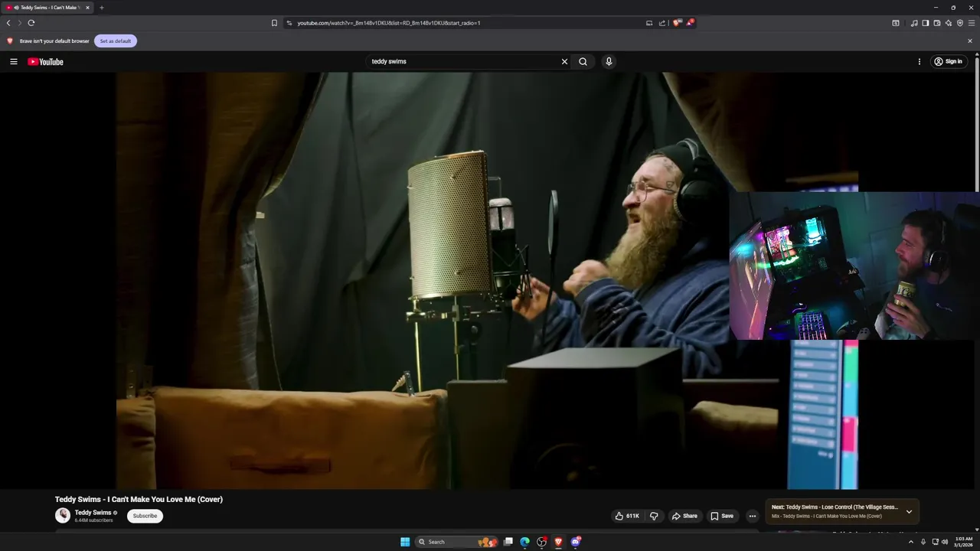This screenshot has width=980, height=551.
Task: Open the volume speaker tray icon
Action: pos(945,542)
